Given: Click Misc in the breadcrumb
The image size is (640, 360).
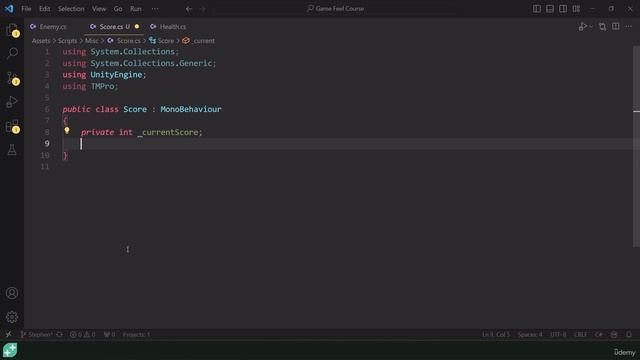Looking at the screenshot, I should click(x=92, y=41).
